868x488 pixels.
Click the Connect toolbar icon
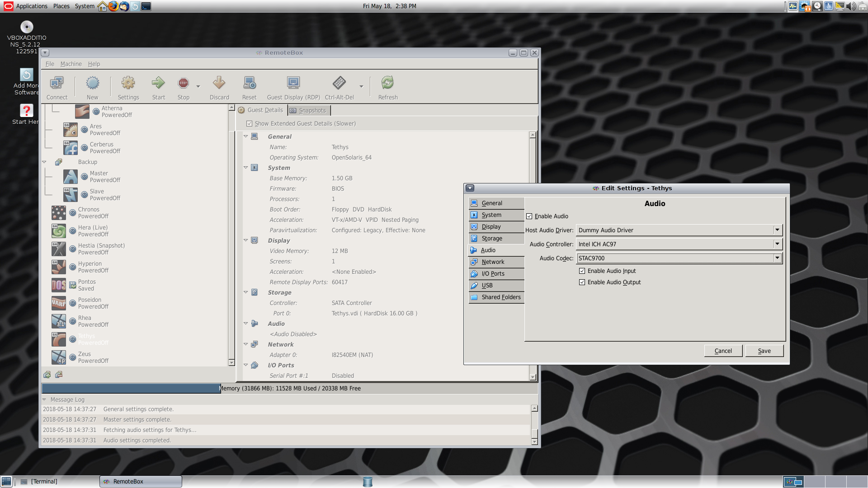57,87
